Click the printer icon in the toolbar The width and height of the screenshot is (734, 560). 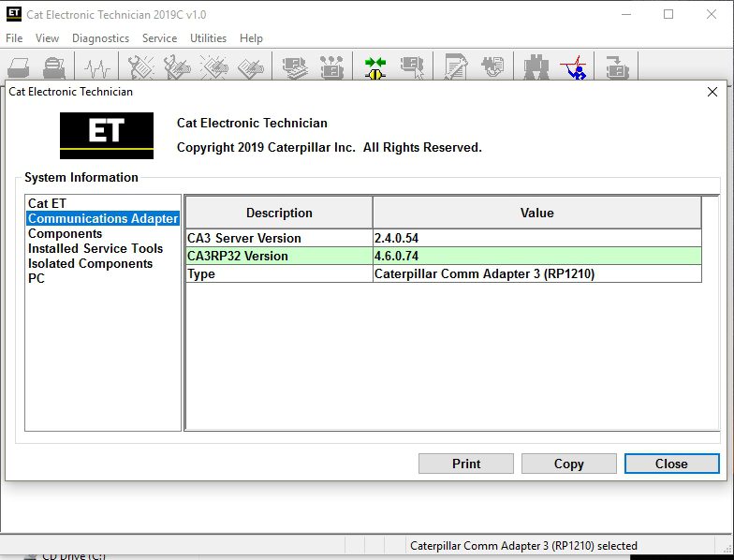pyautogui.click(x=19, y=67)
